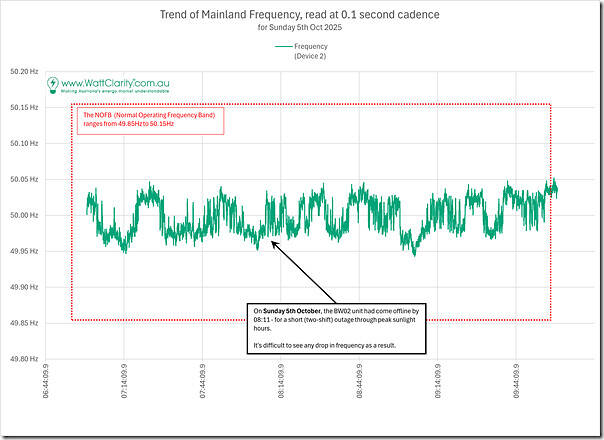Click the 50.15 Hz y-axis label
604x440 pixels.
[23, 107]
